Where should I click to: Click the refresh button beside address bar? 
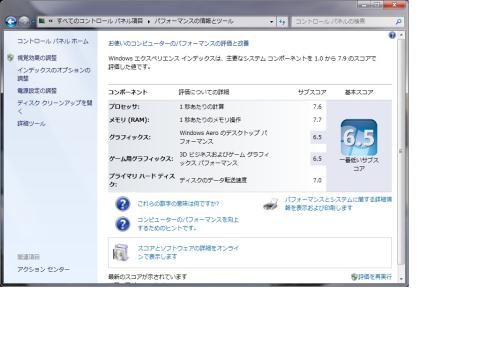point(282,22)
